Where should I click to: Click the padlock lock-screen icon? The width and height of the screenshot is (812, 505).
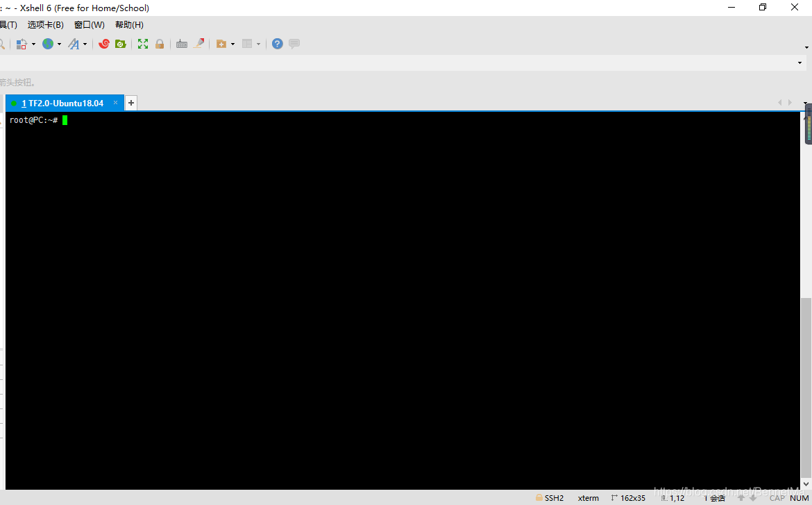coord(160,44)
